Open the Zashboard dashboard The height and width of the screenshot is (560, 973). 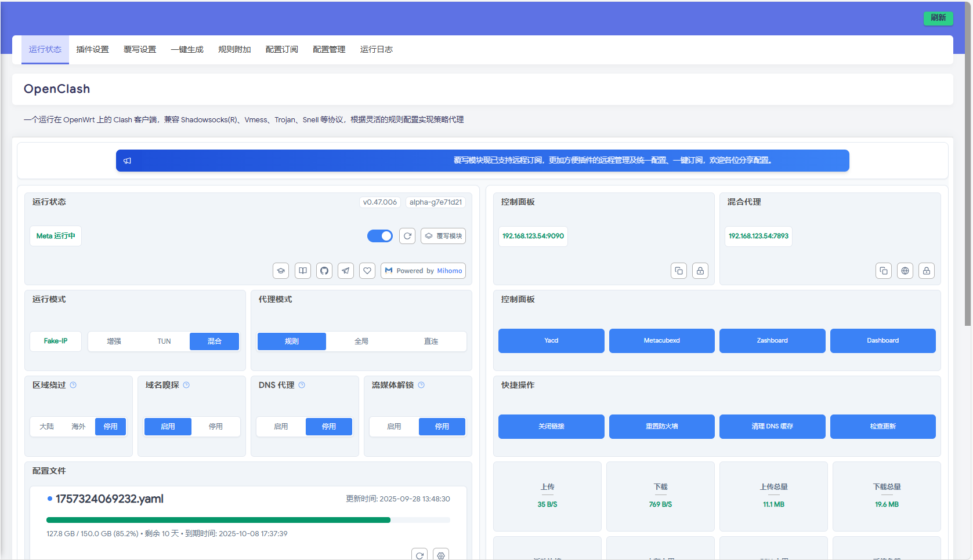pyautogui.click(x=772, y=341)
